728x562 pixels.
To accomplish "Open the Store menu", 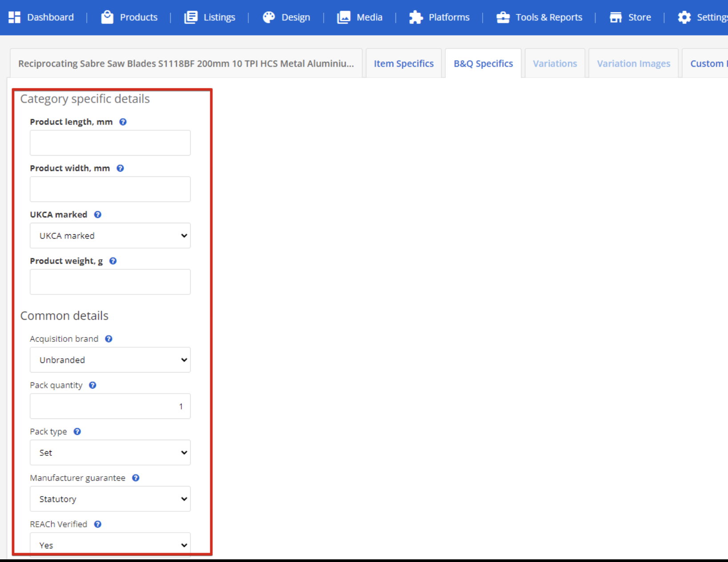I will (630, 17).
